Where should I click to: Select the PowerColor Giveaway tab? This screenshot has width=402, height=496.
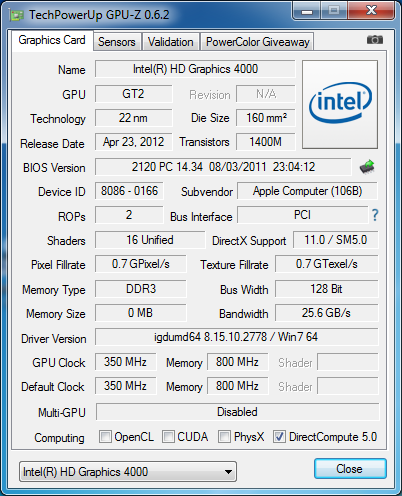(258, 42)
